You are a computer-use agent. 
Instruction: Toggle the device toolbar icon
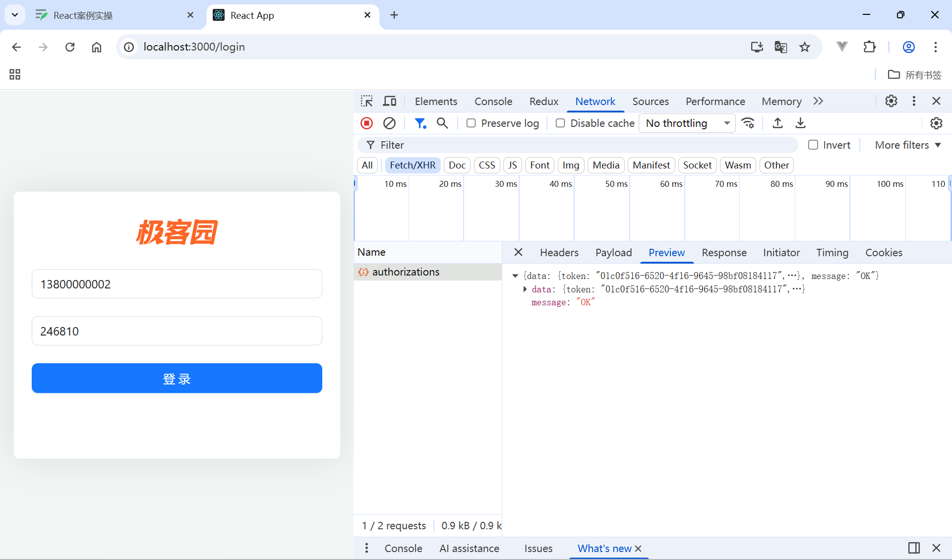[390, 101]
